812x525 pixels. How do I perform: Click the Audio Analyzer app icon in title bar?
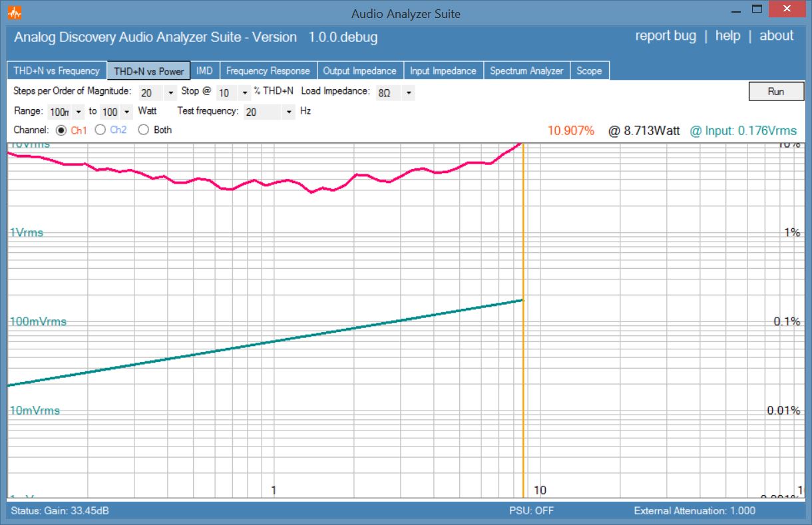click(15, 13)
